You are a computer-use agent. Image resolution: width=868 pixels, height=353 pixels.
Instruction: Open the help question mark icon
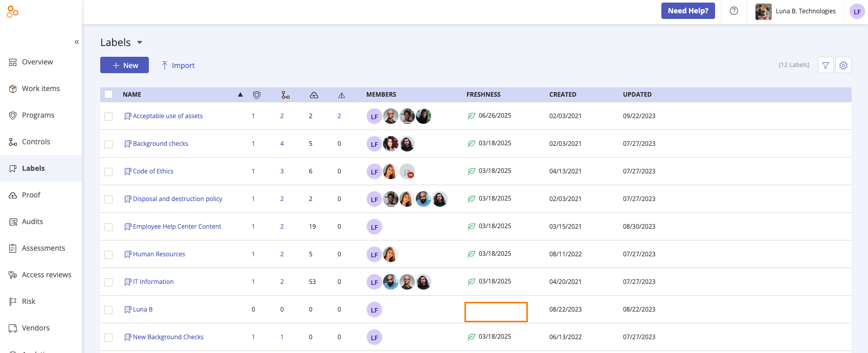[734, 11]
